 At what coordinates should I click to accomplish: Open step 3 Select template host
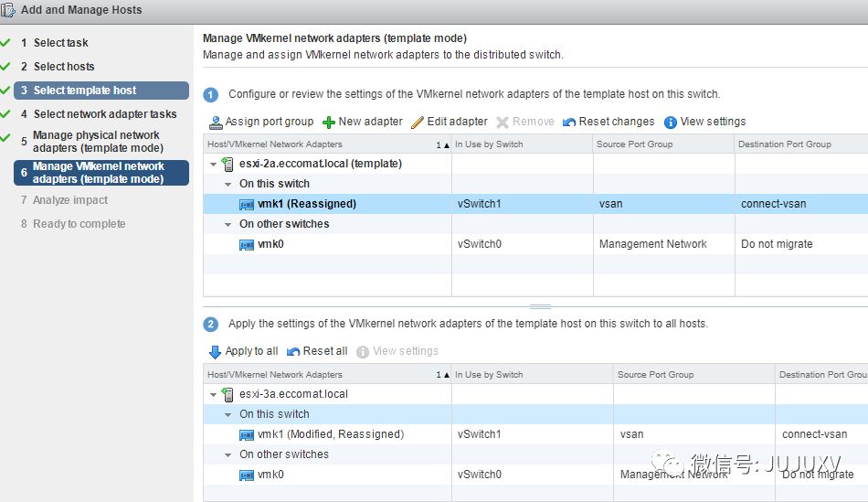tap(85, 91)
